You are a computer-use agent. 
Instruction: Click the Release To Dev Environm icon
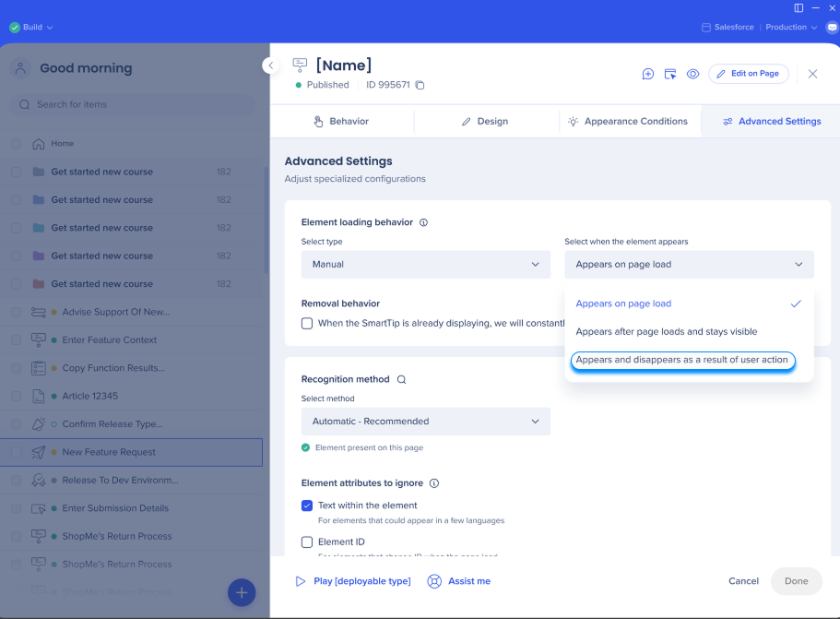tap(39, 481)
